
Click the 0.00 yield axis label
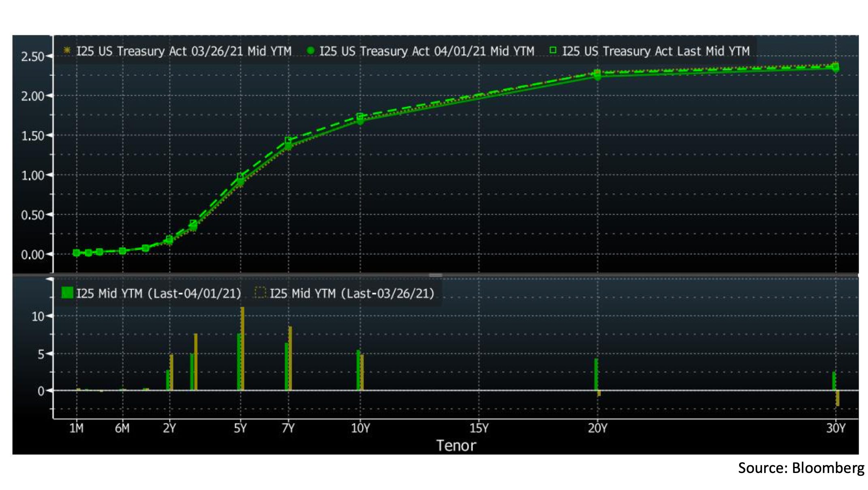[x=32, y=255]
